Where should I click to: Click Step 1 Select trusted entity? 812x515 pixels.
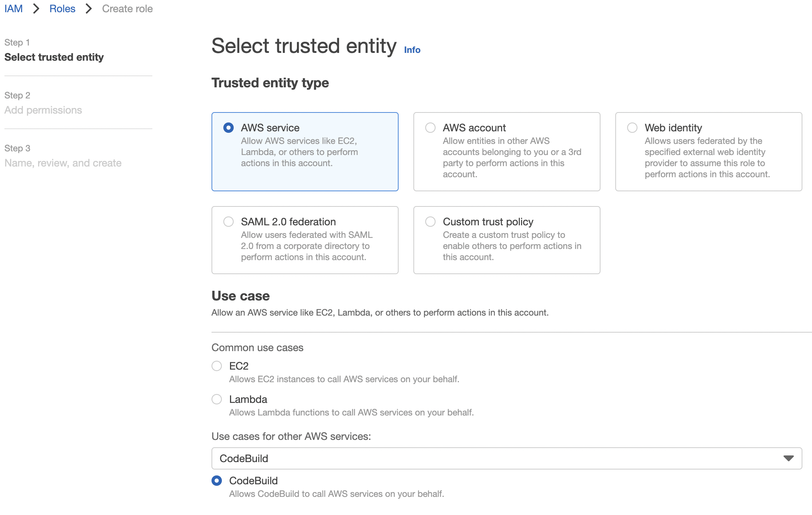[54, 57]
